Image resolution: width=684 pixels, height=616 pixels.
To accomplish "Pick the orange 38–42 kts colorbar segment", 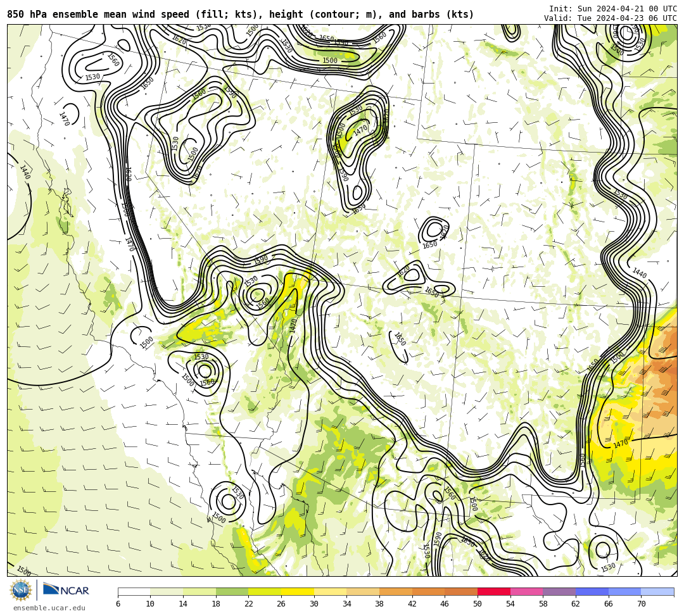I will tap(396, 591).
